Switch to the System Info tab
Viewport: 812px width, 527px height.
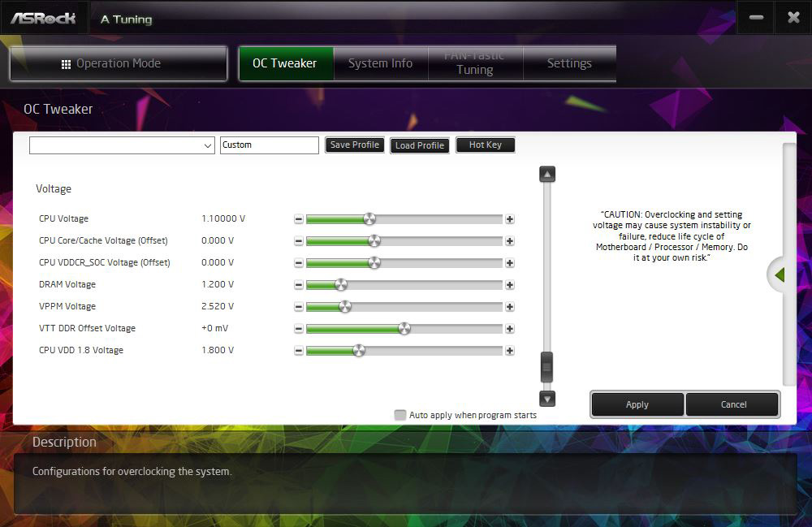(x=381, y=63)
